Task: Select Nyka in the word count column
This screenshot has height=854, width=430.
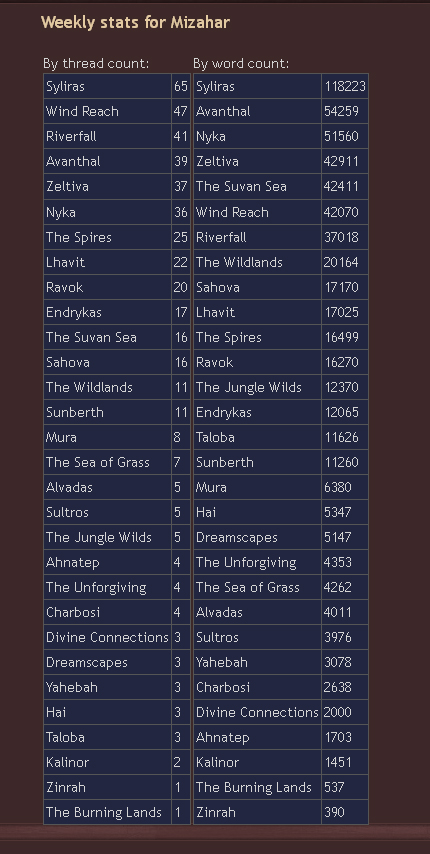Action: 211,137
